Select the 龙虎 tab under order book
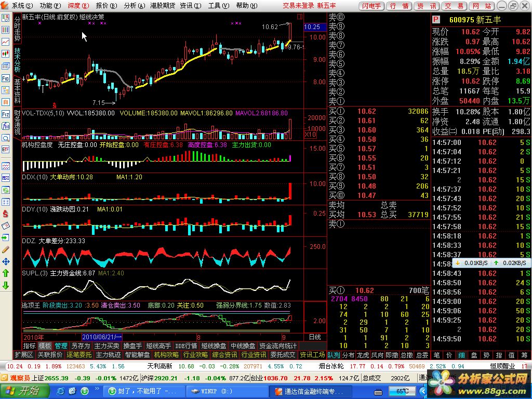Viewport: 532px width, 399px height. coord(363,355)
